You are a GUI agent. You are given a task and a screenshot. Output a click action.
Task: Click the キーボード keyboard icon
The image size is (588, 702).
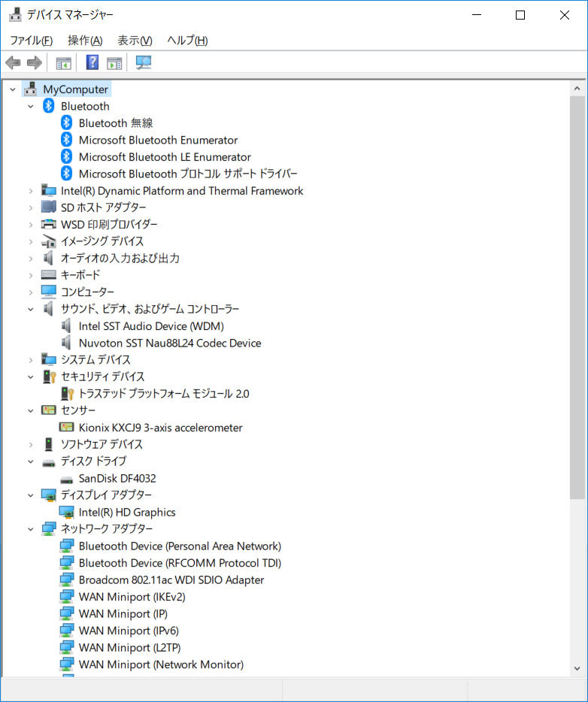[48, 275]
